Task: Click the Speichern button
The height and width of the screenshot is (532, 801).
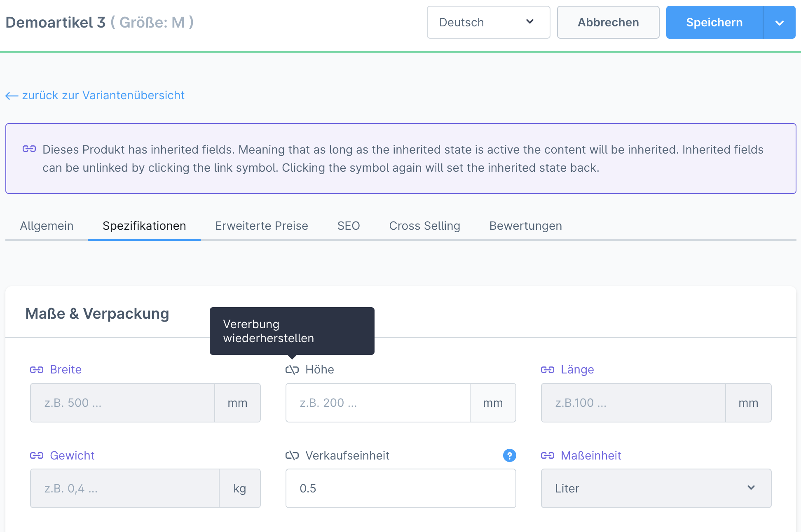Action: (x=714, y=22)
